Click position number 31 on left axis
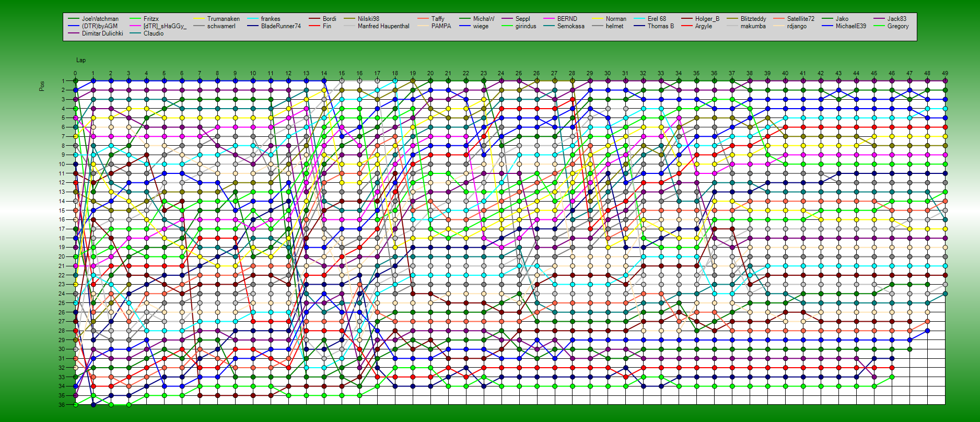Viewport: 980px width, 422px height. [62, 358]
